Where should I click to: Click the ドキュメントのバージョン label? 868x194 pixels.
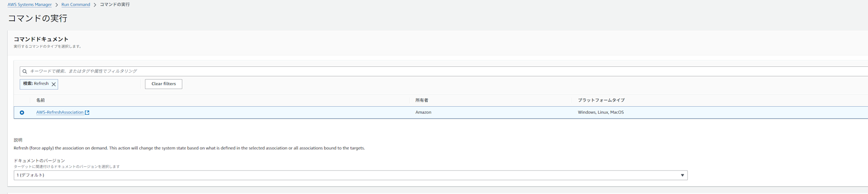click(x=39, y=161)
